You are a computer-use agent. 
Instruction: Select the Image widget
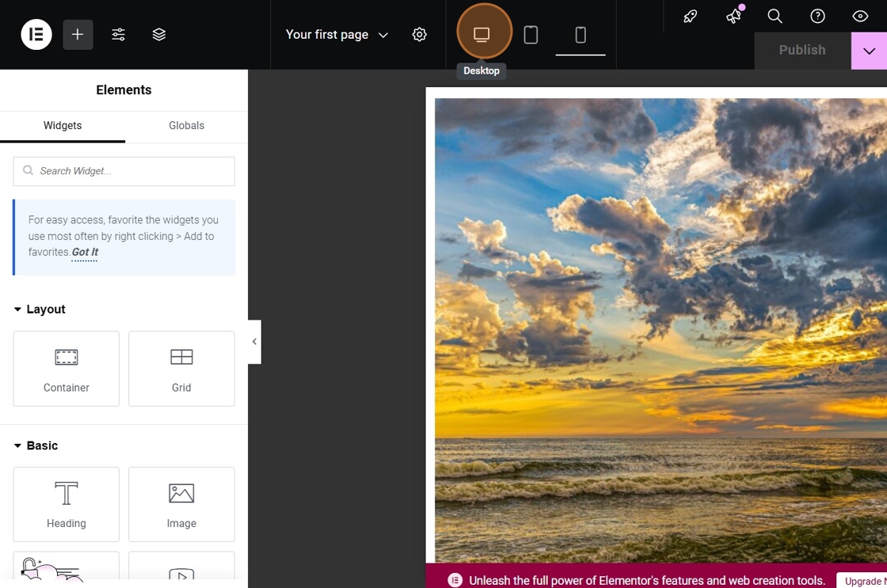tap(181, 504)
